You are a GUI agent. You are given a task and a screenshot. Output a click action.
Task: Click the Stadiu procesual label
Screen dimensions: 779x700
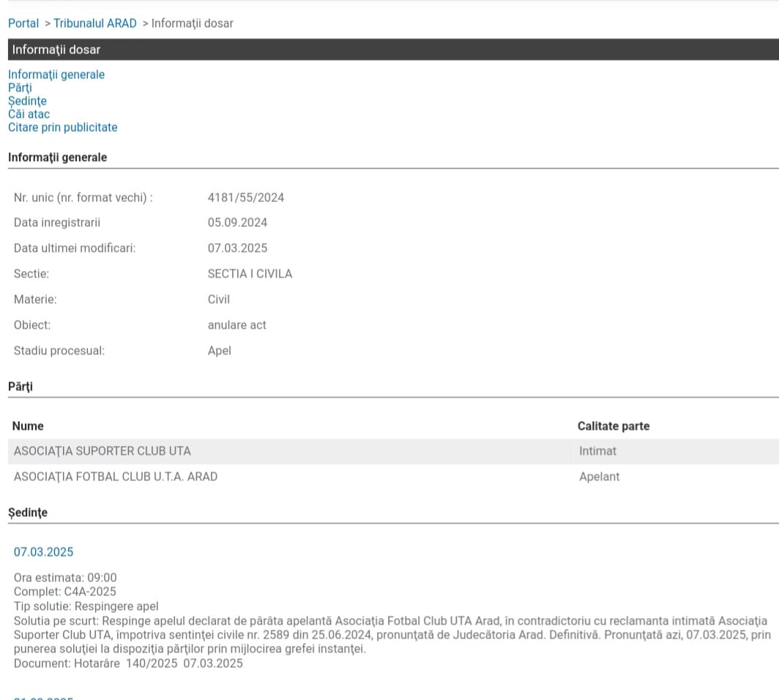click(x=59, y=351)
